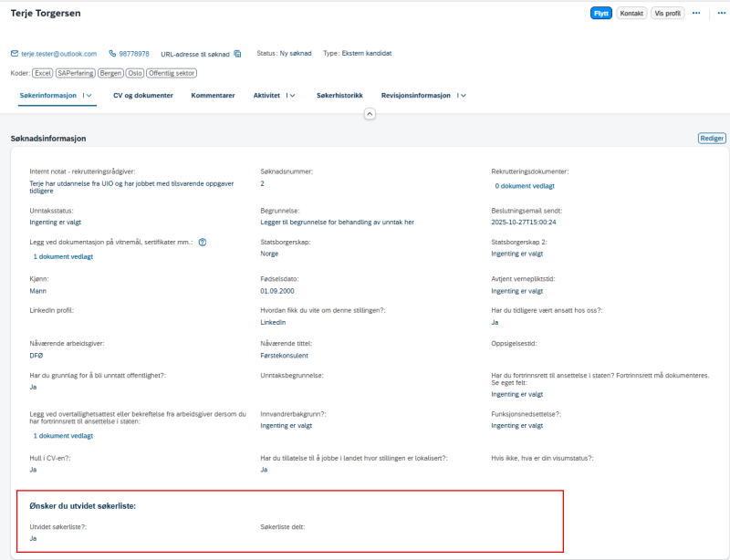Collapse the header with the up chevron
Screen dimensions: 730x560
pos(370,114)
